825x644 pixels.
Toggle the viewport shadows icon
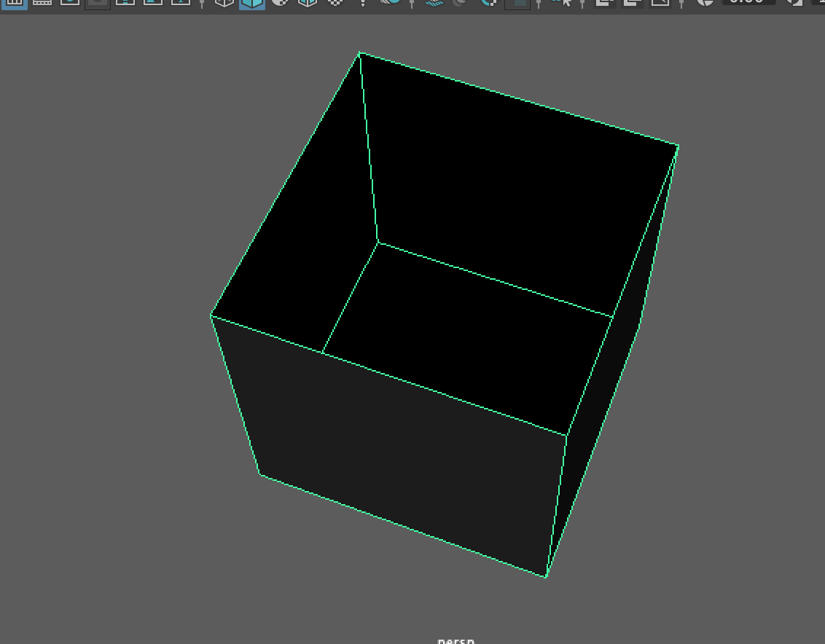tap(391, 2)
